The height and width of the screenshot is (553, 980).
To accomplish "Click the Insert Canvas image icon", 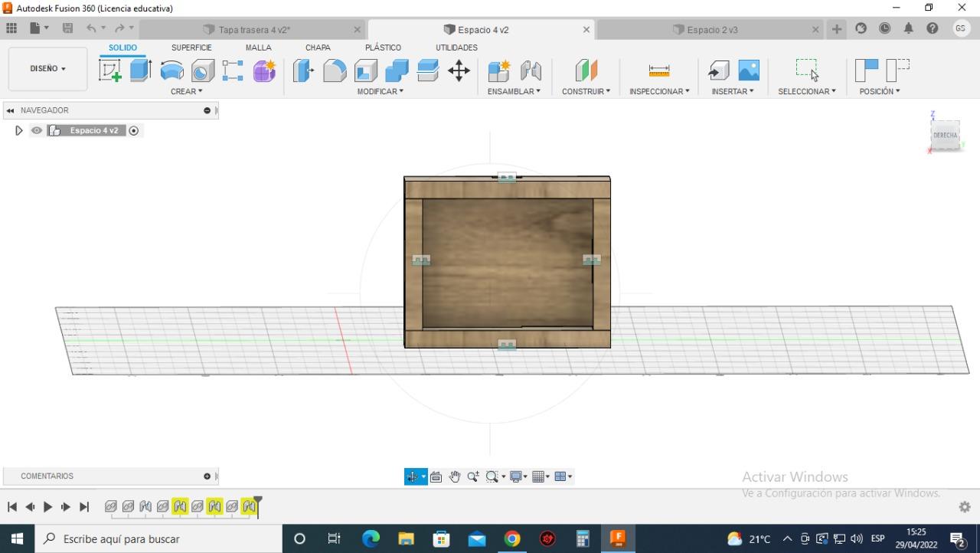I will click(749, 70).
